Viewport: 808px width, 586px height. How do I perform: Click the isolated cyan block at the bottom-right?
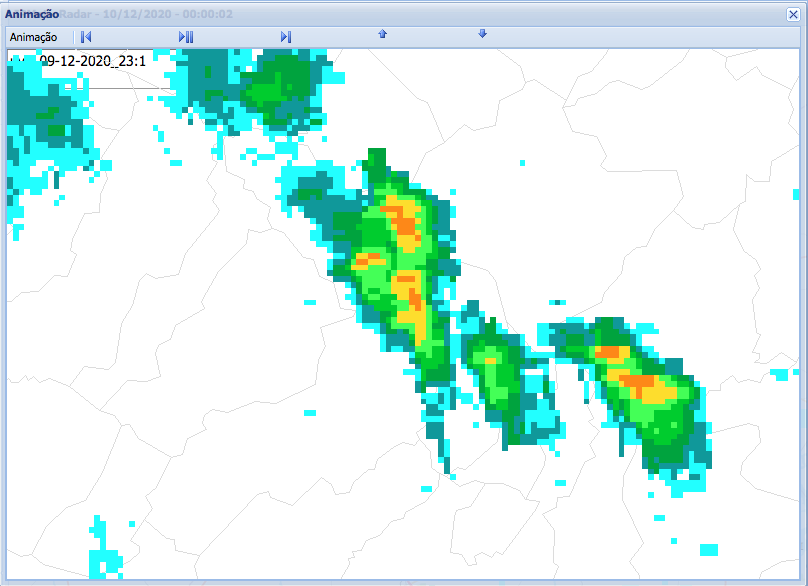click(708, 550)
